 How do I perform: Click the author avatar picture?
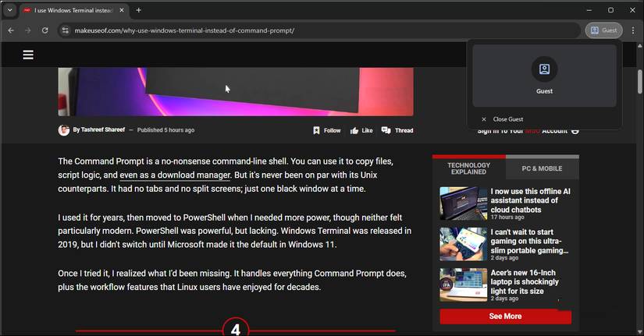[x=64, y=130]
